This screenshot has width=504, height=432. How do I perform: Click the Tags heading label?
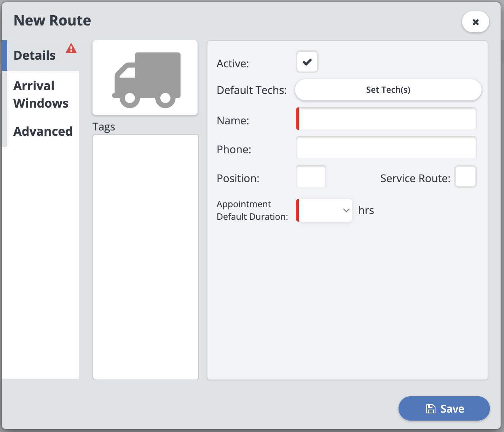104,127
